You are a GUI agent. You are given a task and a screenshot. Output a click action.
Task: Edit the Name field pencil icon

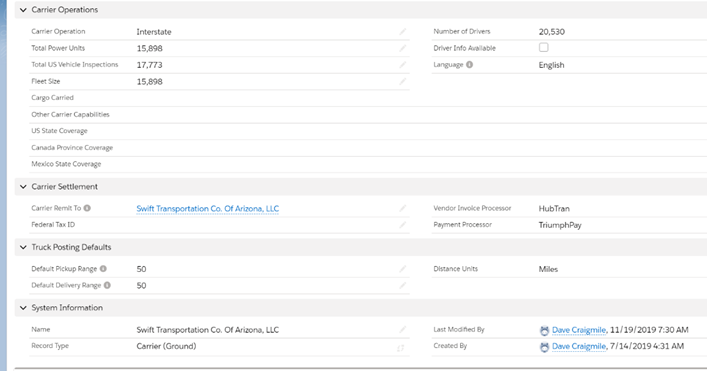pyautogui.click(x=402, y=330)
